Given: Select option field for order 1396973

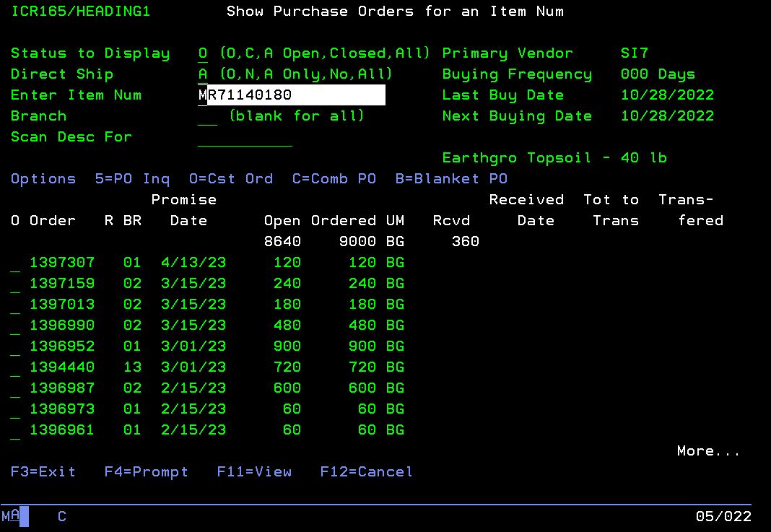Looking at the screenshot, I should pos(15,409).
